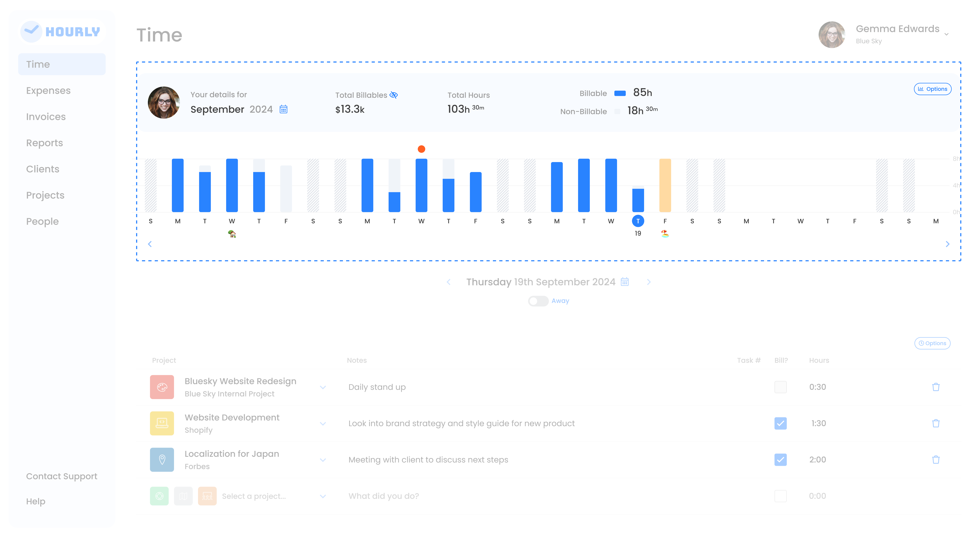980x538 pixels.
Task: Click Contact Support link
Action: (62, 476)
